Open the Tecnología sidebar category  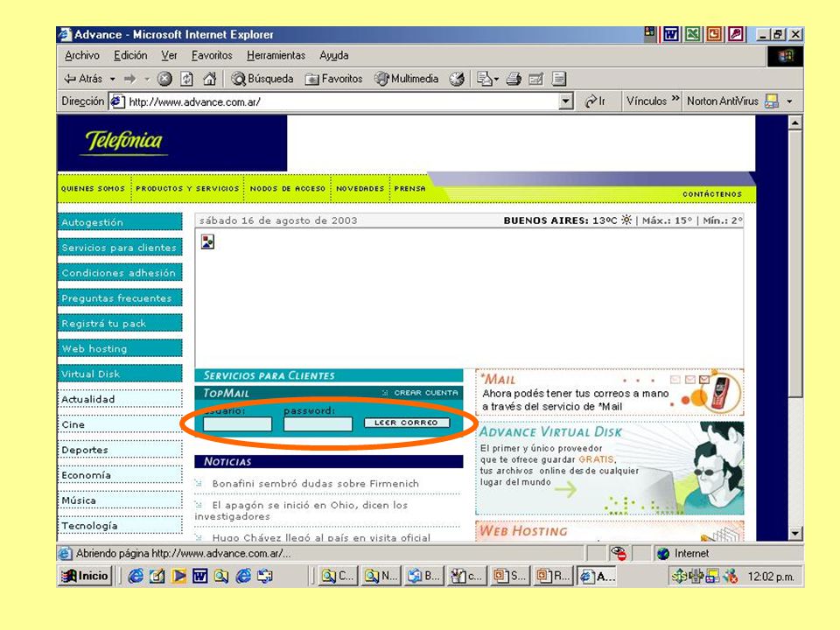coord(120,526)
